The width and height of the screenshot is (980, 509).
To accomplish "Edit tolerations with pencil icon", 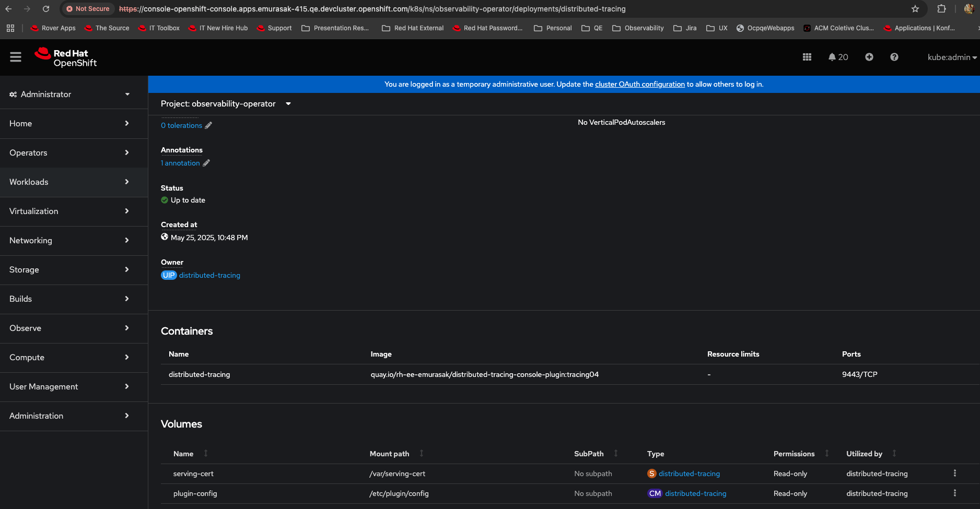I will point(208,125).
